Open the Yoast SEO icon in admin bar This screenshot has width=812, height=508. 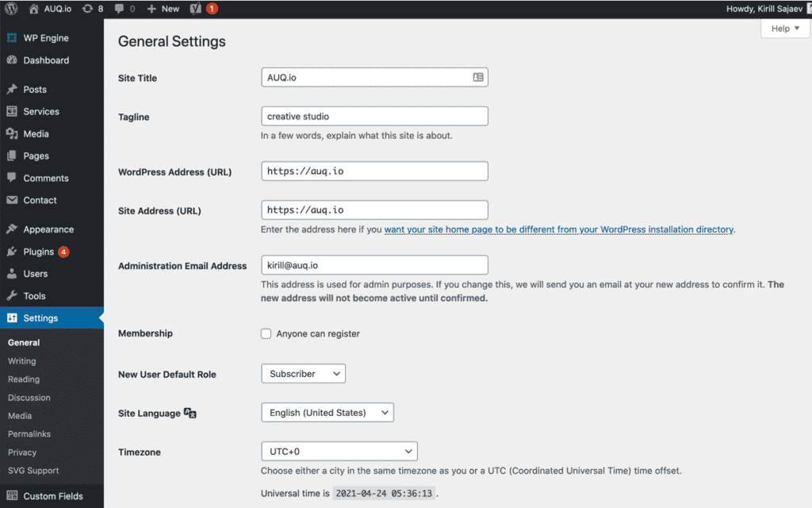[x=195, y=9]
